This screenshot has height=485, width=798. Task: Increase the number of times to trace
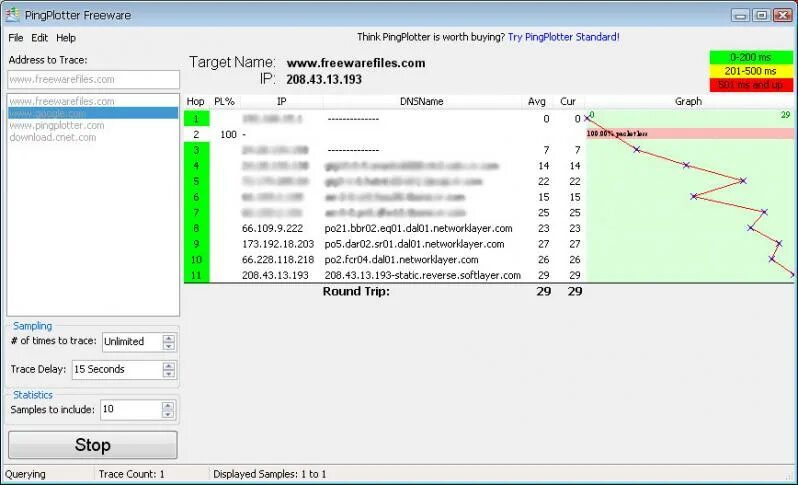coord(169,338)
